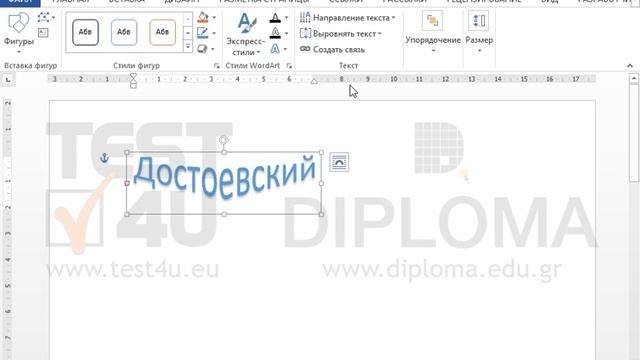The height and width of the screenshot is (360, 640).
Task: Click the right-middle WordArt sizing handle
Action: pos(321,183)
